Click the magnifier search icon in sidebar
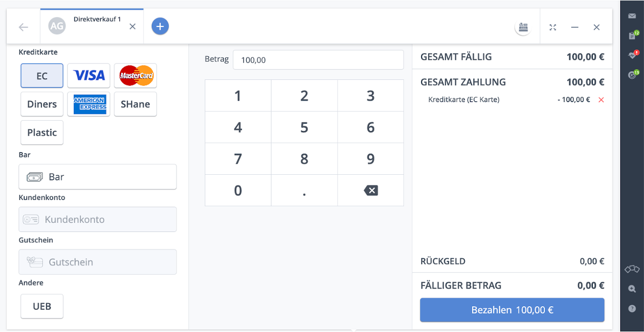 pos(632,289)
